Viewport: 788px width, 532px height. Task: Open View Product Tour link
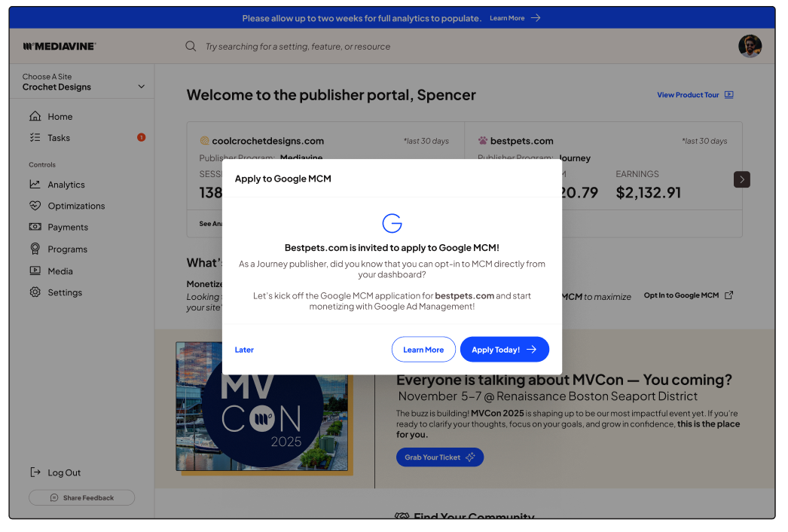(x=695, y=95)
